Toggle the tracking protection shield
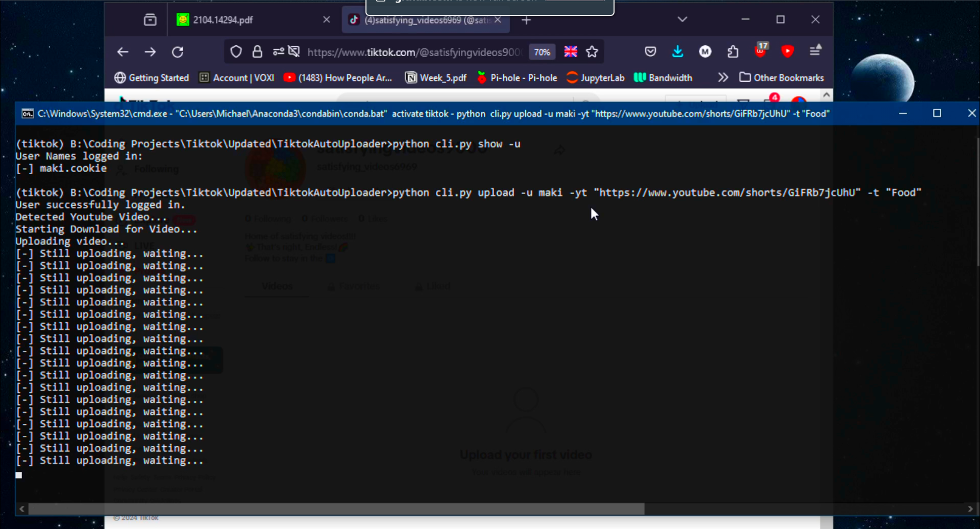 (236, 51)
